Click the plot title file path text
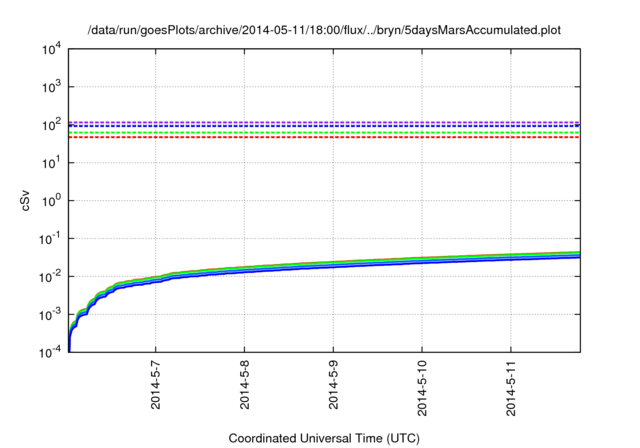This screenshot has height=448, width=640. [324, 30]
